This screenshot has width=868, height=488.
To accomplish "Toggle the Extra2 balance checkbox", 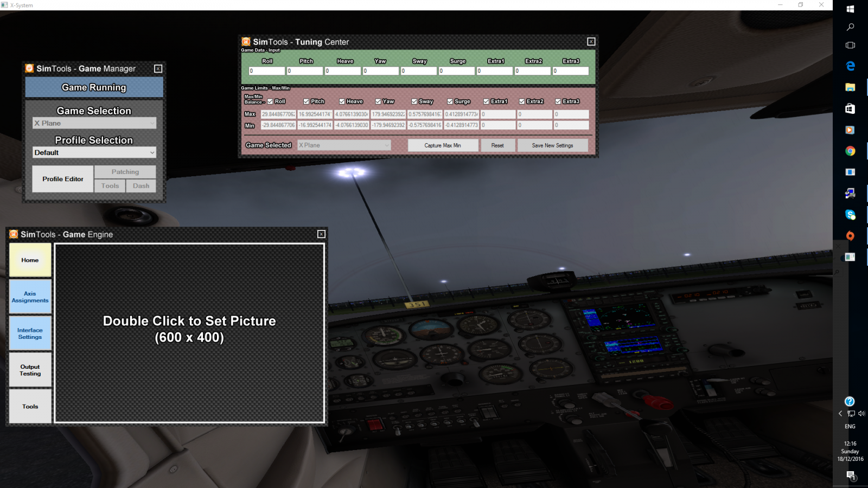I will click(x=522, y=101).
